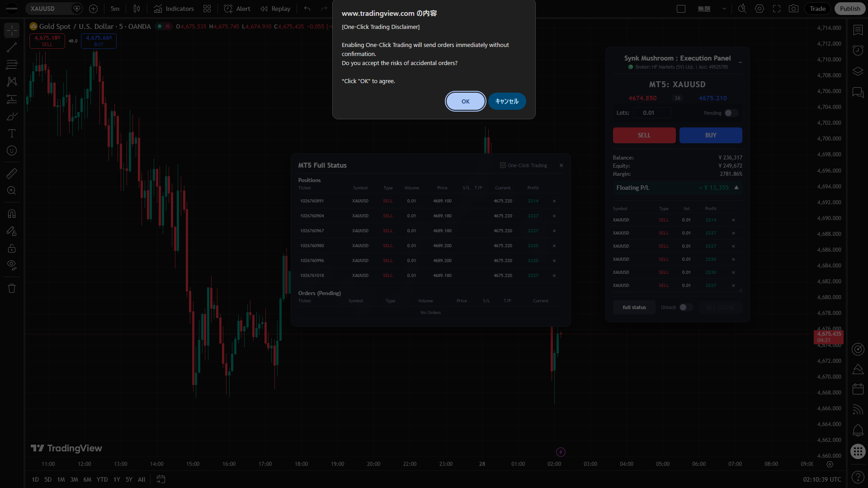
Task: Click the 02:10:39 UTC timezone clock
Action: [x=822, y=479]
